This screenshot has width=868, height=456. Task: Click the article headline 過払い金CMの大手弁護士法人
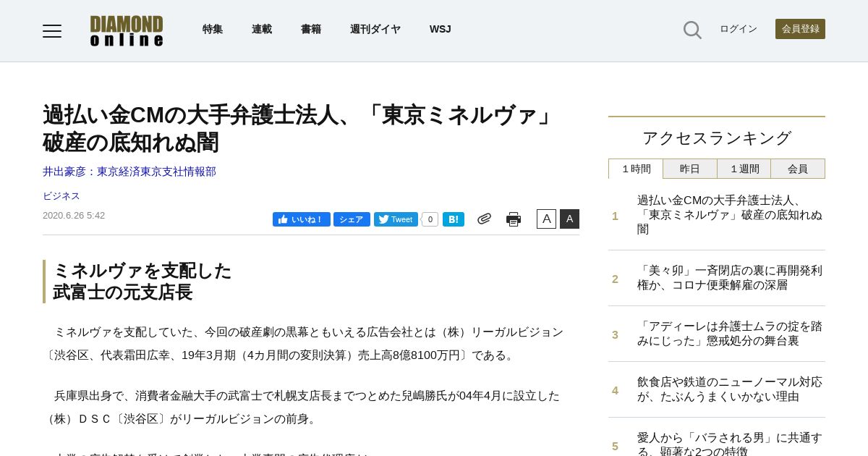(x=299, y=129)
